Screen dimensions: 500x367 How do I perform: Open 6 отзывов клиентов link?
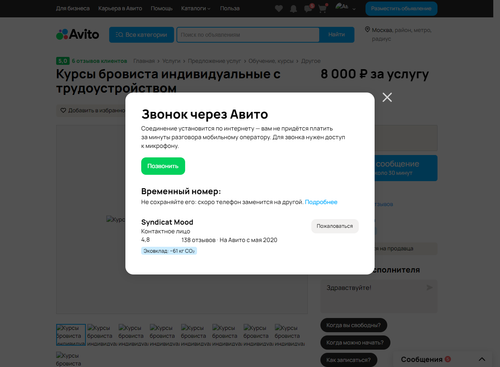(99, 61)
